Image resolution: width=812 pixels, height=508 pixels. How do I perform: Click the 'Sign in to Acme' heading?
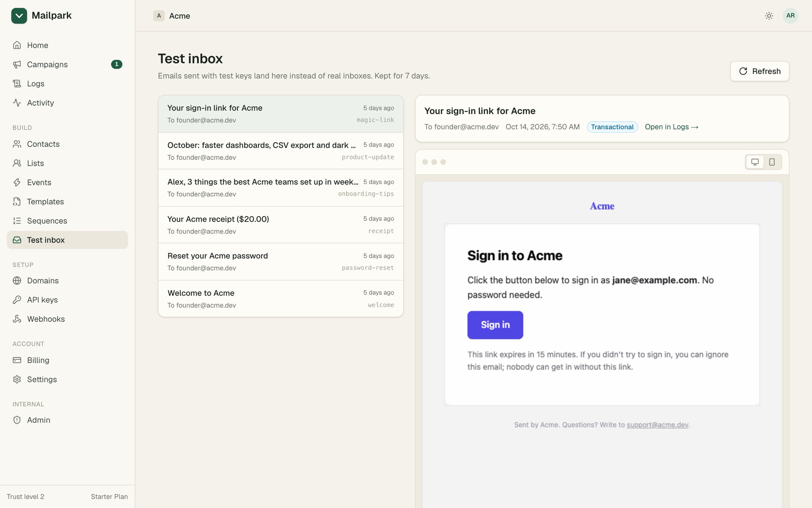[x=515, y=255]
